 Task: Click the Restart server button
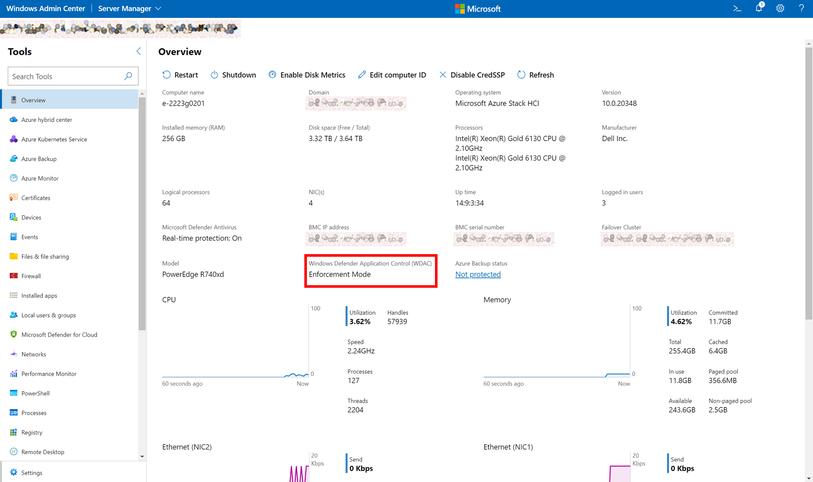[x=180, y=75]
